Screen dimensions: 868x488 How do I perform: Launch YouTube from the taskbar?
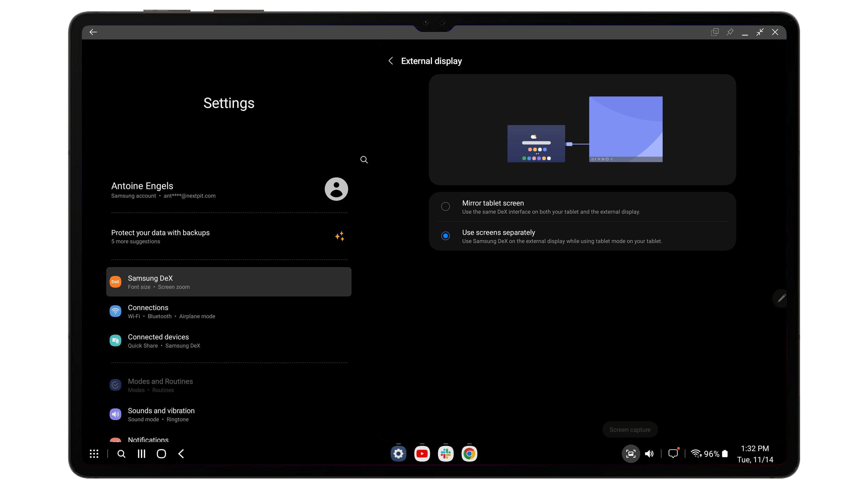pyautogui.click(x=422, y=454)
